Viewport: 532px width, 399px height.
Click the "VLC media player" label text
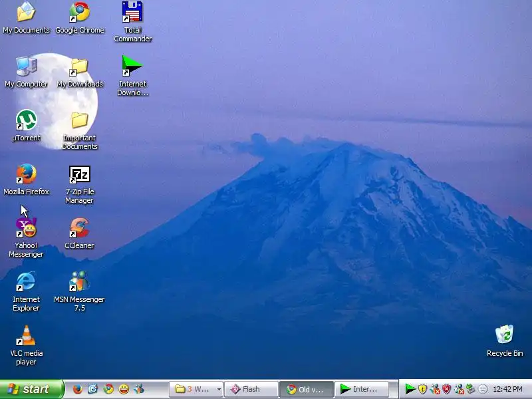27,358
